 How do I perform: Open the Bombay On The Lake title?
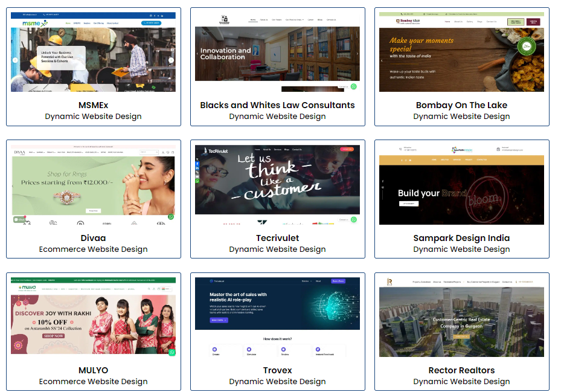click(x=461, y=105)
